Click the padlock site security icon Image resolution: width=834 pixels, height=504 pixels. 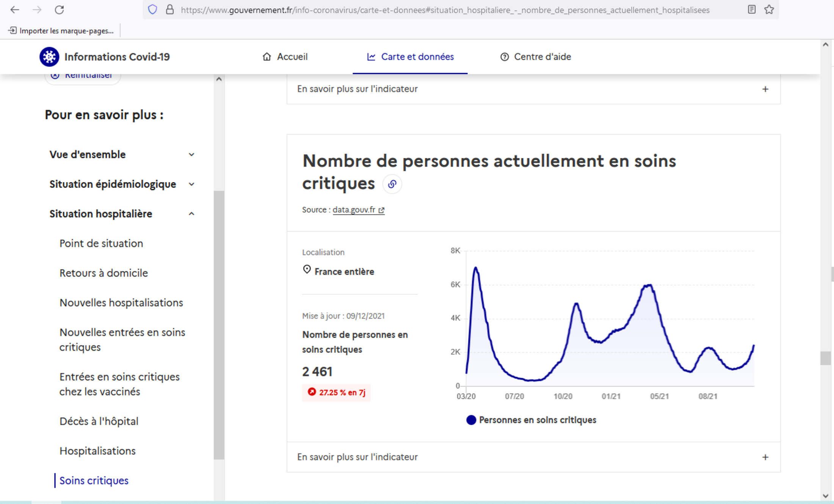[x=169, y=10]
